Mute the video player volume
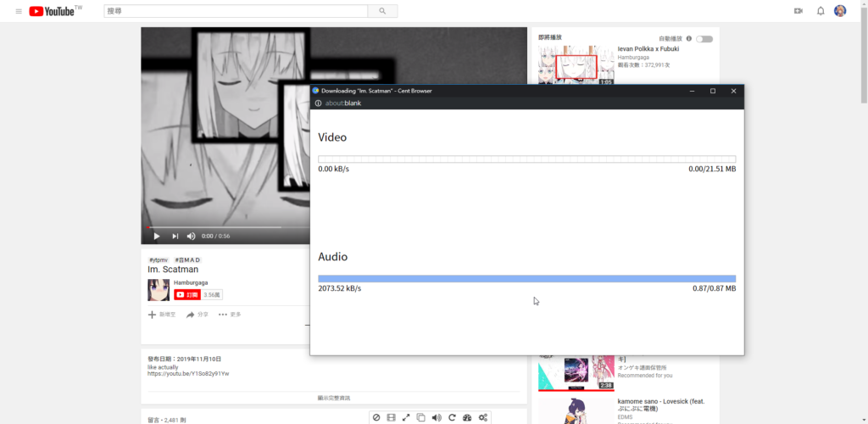 [x=191, y=237]
